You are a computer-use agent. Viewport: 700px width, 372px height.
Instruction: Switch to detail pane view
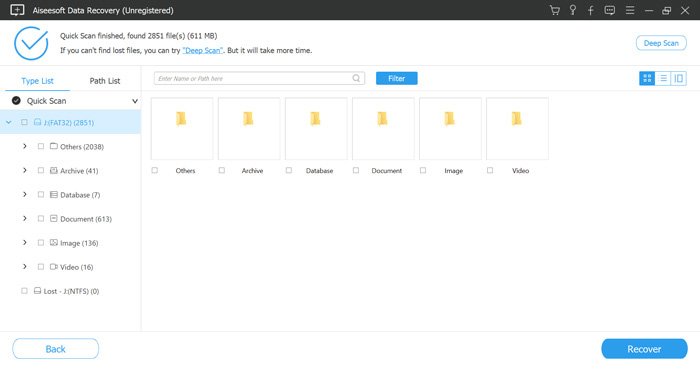pos(679,79)
